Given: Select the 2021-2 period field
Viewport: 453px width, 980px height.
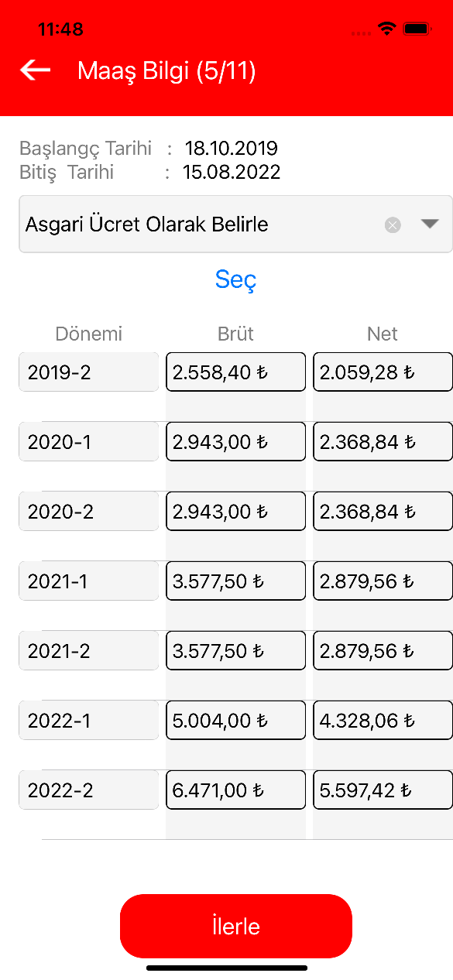Looking at the screenshot, I should (88, 651).
